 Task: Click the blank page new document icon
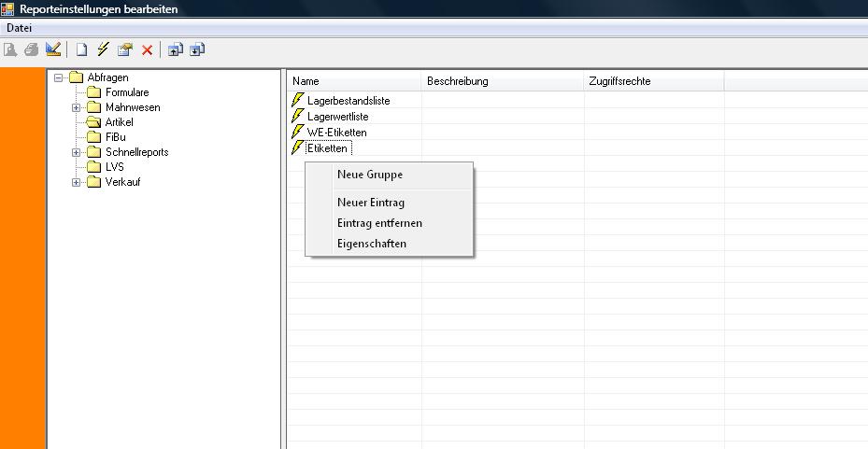pyautogui.click(x=81, y=49)
